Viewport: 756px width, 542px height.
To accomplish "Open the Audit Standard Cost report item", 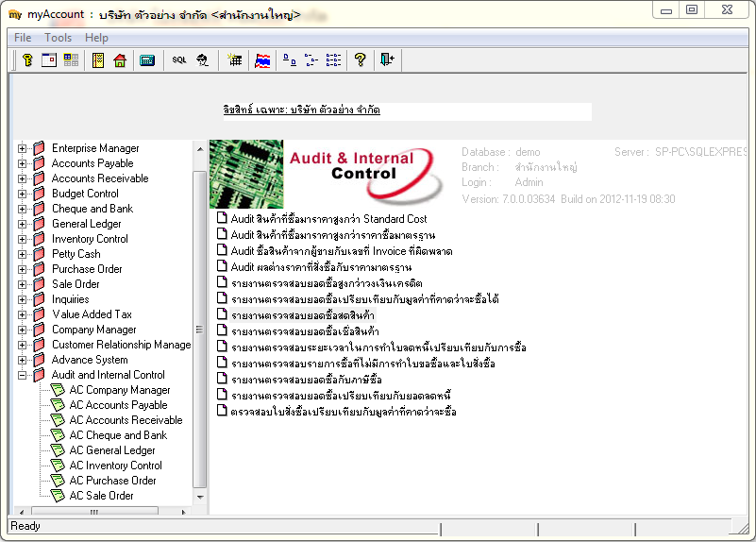I will (328, 219).
